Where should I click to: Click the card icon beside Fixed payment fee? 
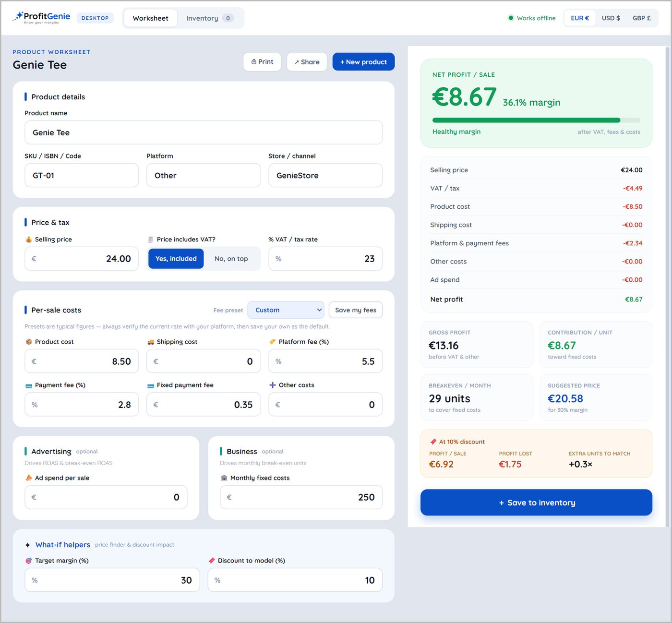(x=151, y=385)
